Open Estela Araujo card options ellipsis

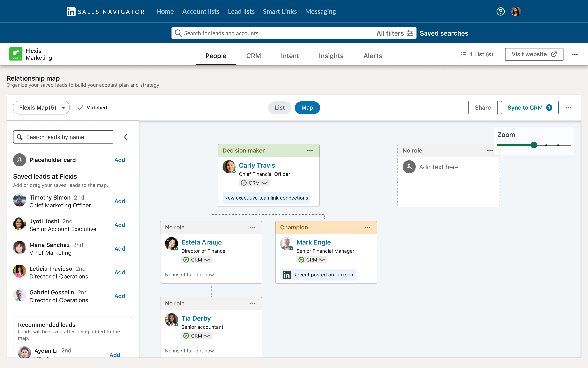click(252, 227)
